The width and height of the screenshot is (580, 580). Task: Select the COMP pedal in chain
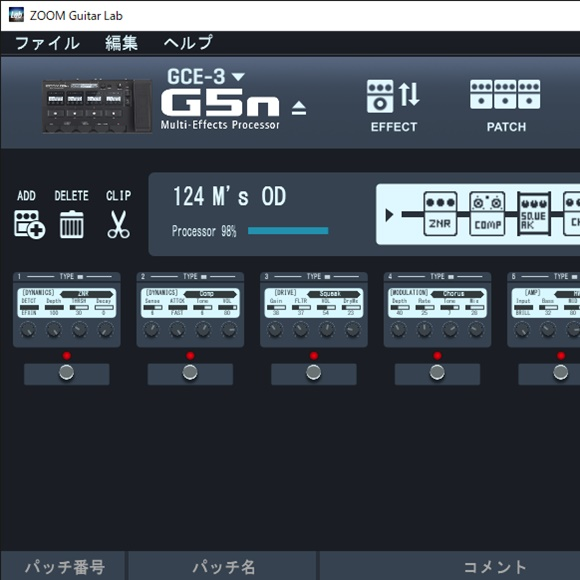pyautogui.click(x=487, y=214)
